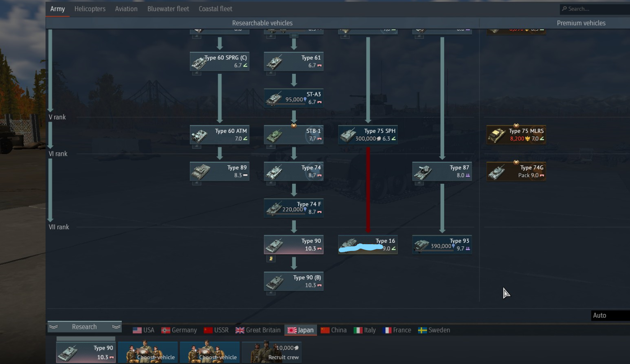This screenshot has width=630, height=364.
Task: Select the STB-1 tank card
Action: point(294,135)
